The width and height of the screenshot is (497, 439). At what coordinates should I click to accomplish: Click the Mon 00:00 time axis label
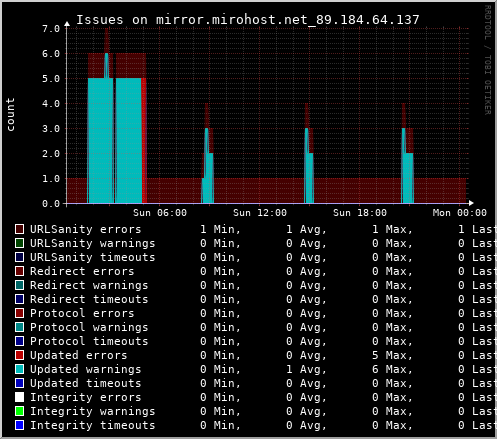click(x=460, y=213)
